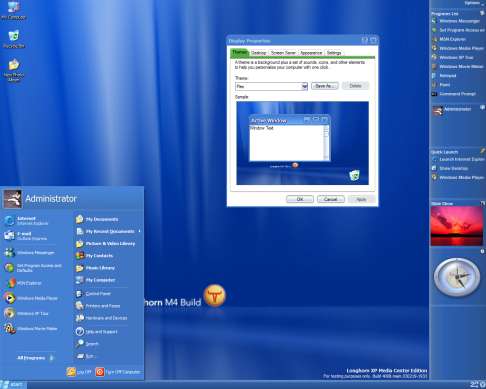This screenshot has width=486, height=389.
Task: Click the sunset slide show thumbnail
Action: click(456, 226)
